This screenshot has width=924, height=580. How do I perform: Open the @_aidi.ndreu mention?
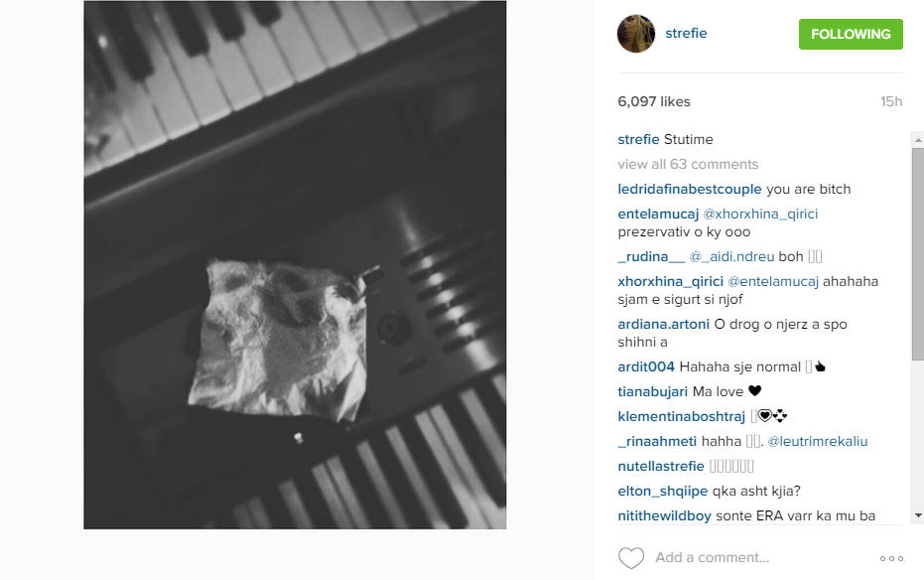731,257
